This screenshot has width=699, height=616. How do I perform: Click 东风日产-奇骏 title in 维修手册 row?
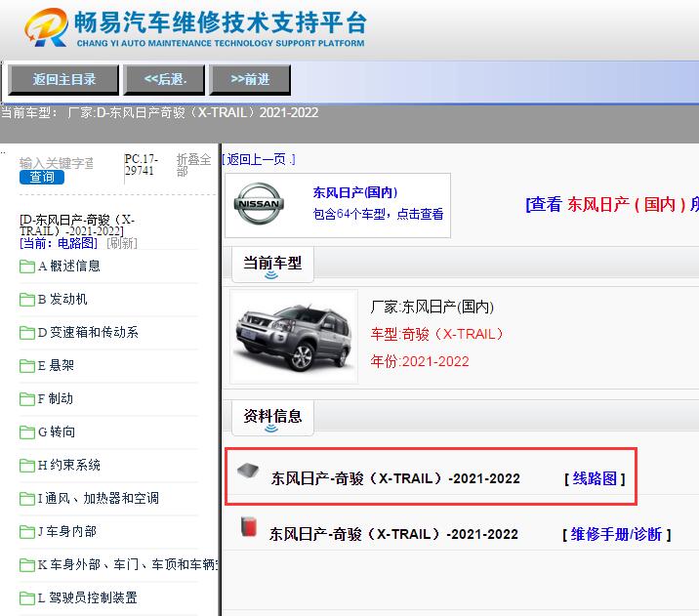(393, 534)
